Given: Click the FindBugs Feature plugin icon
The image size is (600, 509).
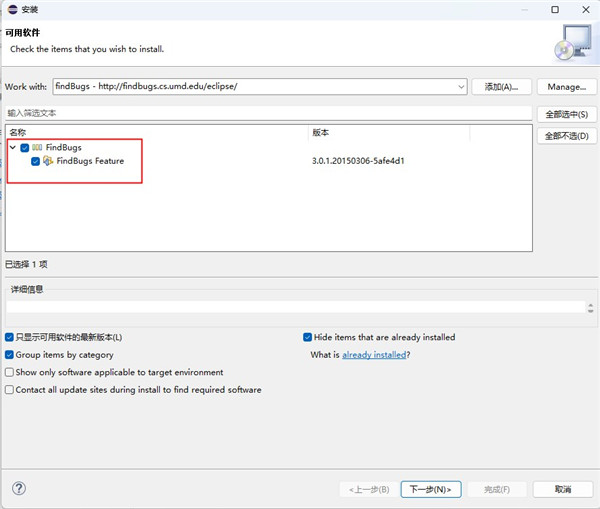Looking at the screenshot, I should pyautogui.click(x=48, y=161).
